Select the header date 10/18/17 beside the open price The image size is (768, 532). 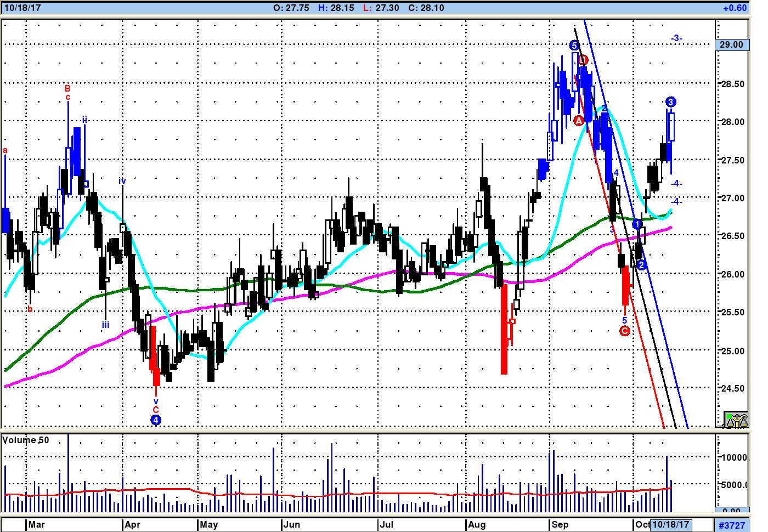point(22,8)
